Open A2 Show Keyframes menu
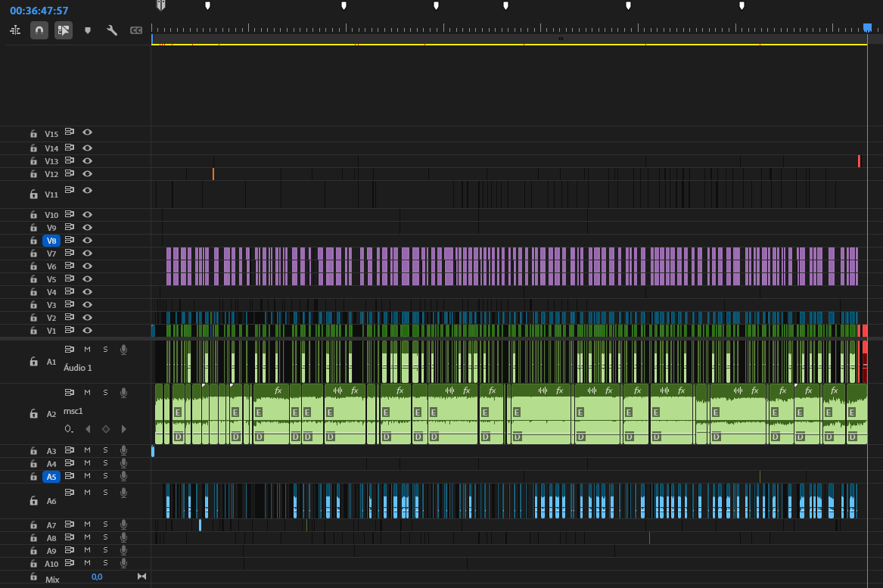This screenshot has height=588, width=883. pyautogui.click(x=69, y=429)
